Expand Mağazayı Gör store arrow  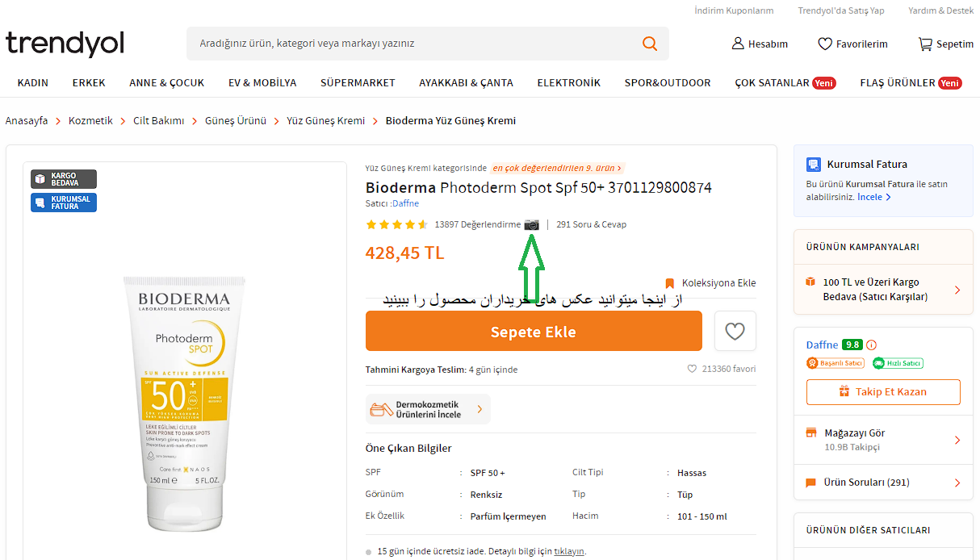click(x=957, y=440)
